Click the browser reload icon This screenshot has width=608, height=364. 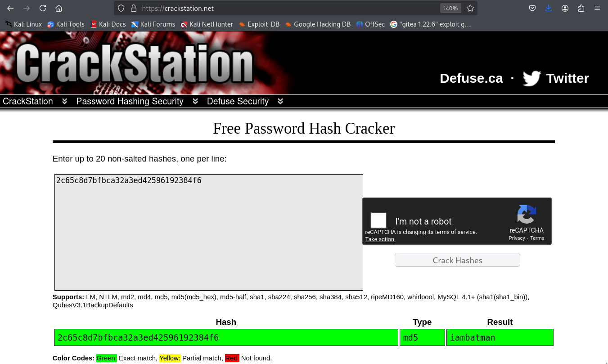(x=43, y=8)
